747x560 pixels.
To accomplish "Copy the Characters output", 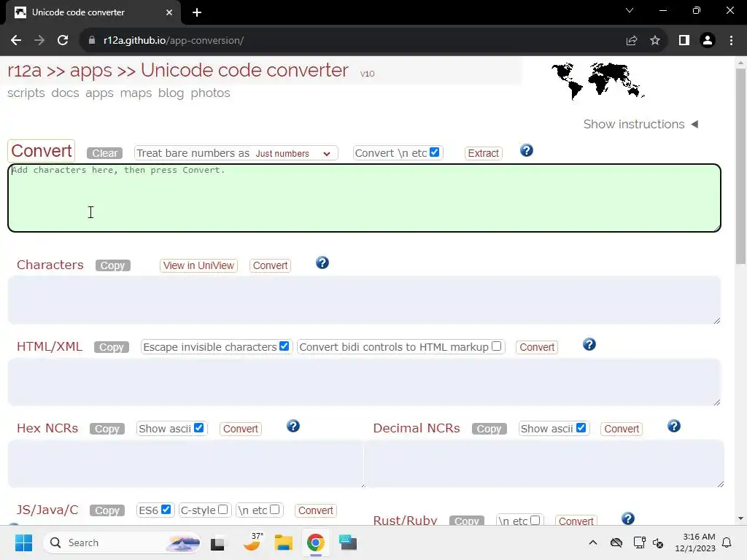I will click(113, 265).
